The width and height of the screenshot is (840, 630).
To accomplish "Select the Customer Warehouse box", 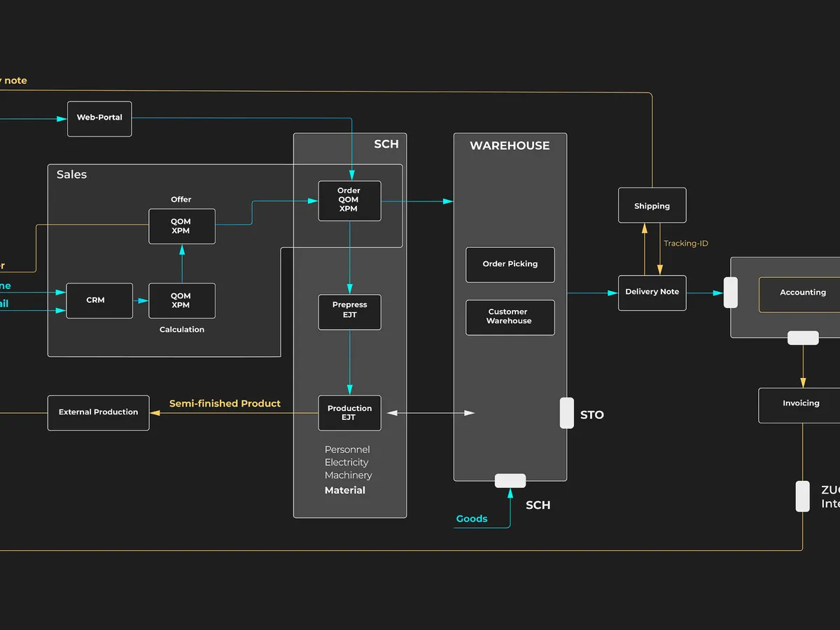I will point(510,317).
